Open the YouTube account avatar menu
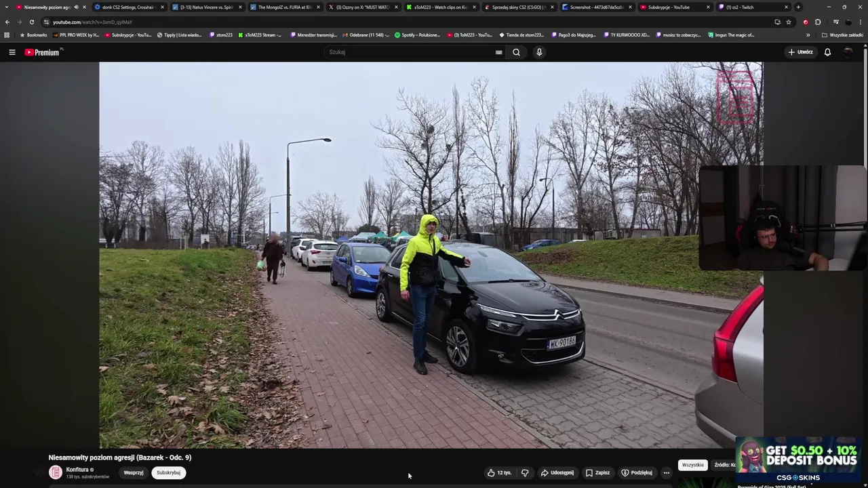The image size is (868, 488). 848,52
